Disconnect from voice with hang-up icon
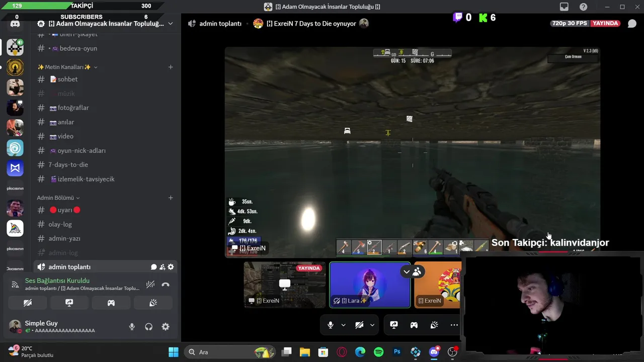Viewport: 644px width, 362px height. click(x=166, y=285)
